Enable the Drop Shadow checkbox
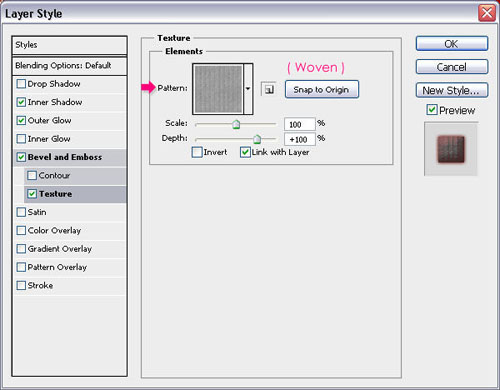 (x=21, y=84)
